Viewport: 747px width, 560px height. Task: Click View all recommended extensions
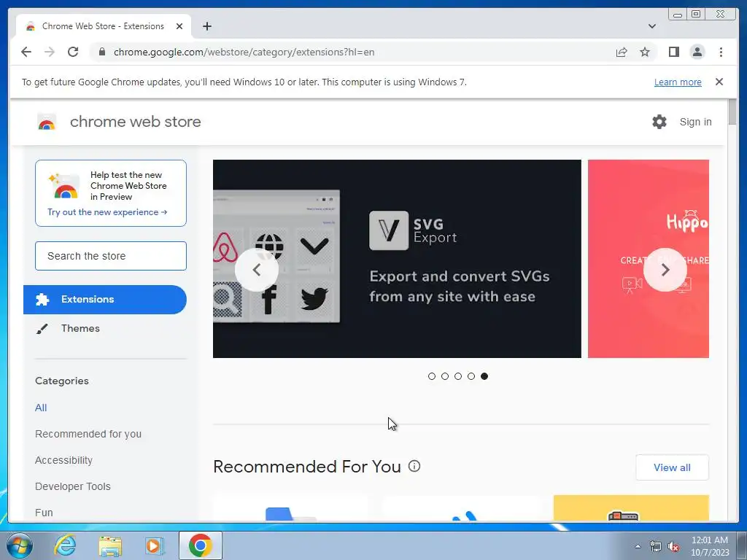(672, 467)
